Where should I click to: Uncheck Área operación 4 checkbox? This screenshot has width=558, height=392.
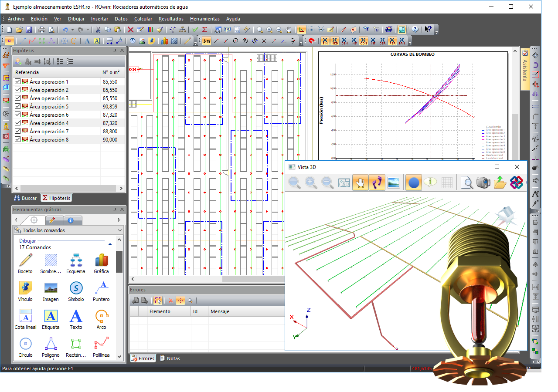(x=17, y=123)
